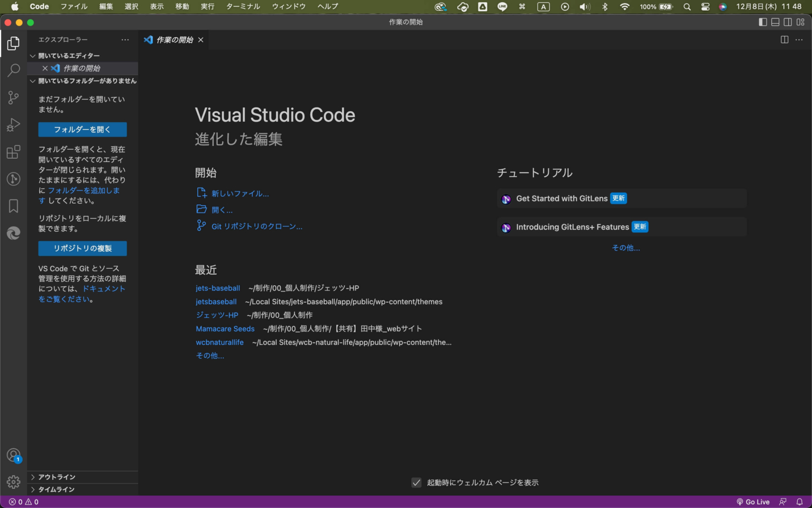Image resolution: width=812 pixels, height=508 pixels.
Task: Click the Accounts icon with notification badge
Action: pyautogui.click(x=13, y=455)
